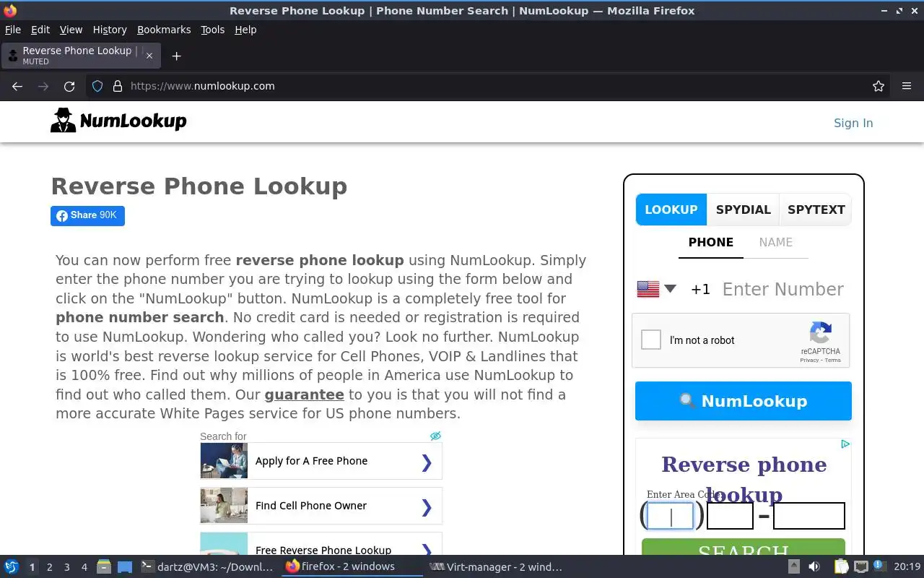Click Apply for A Free Phone text
924x578 pixels.
[x=311, y=461]
